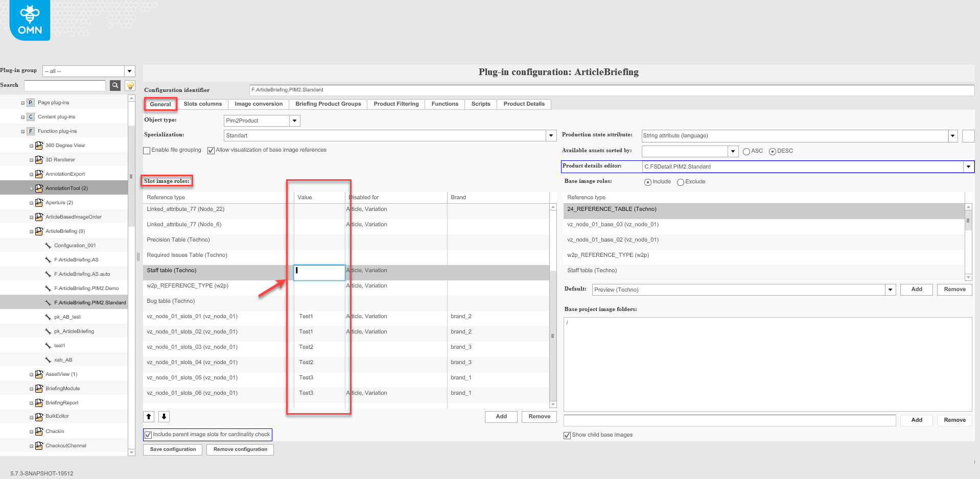
Task: Move the selected slot row up with arrow icon
Action: (x=149, y=416)
